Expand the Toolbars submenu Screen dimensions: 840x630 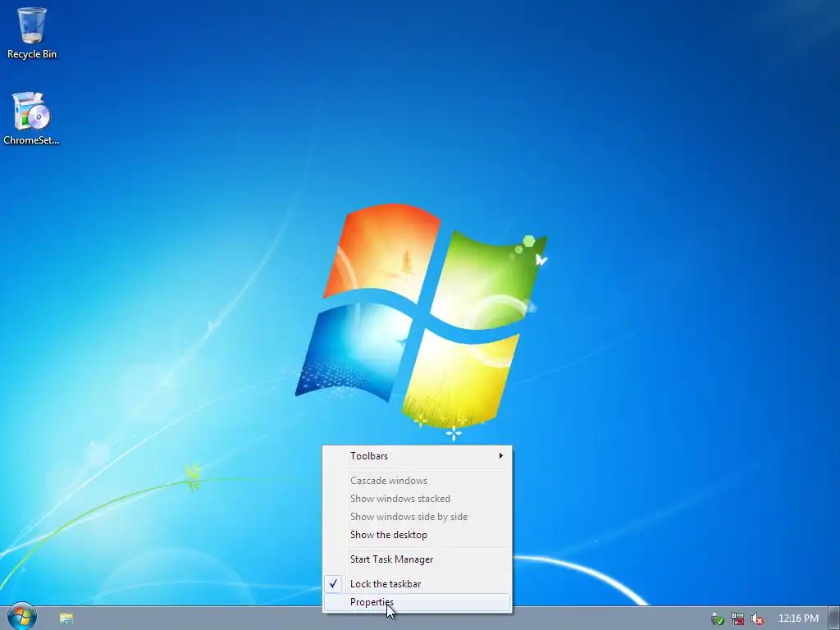[417, 456]
